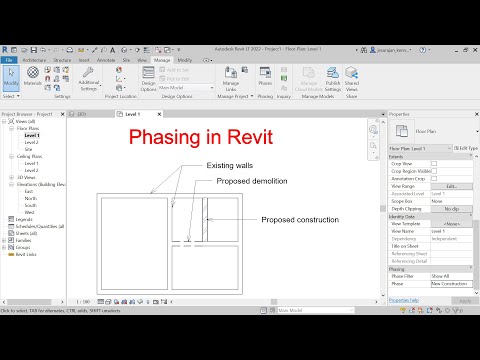
Task: Click the Text (A) tool icon
Action: 113,50
